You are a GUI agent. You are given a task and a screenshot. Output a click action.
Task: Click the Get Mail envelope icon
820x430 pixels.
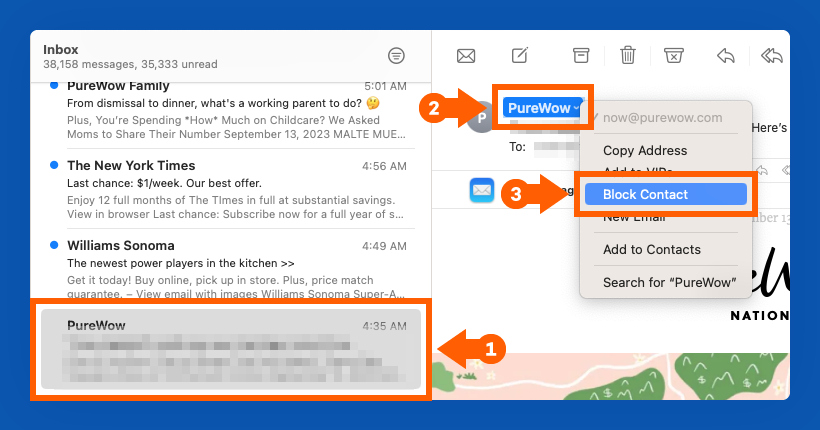(x=466, y=55)
